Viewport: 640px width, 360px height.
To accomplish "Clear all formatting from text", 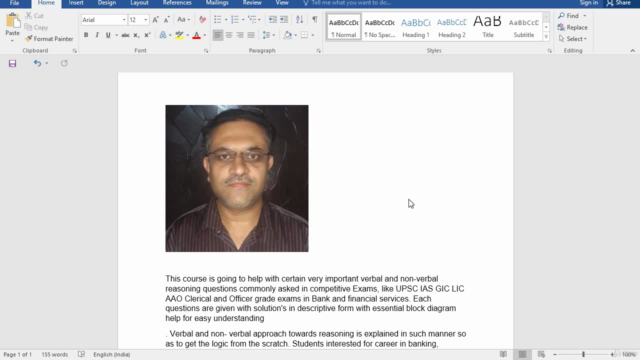I will [202, 20].
